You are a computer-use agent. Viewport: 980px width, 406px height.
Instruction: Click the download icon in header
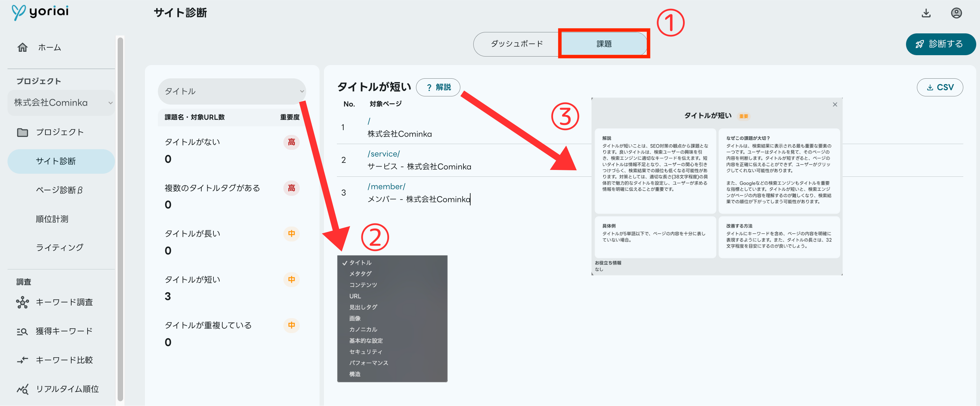[926, 13]
